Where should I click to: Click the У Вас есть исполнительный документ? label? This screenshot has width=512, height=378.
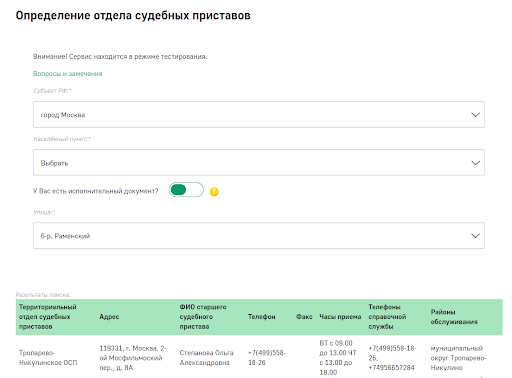(95, 191)
